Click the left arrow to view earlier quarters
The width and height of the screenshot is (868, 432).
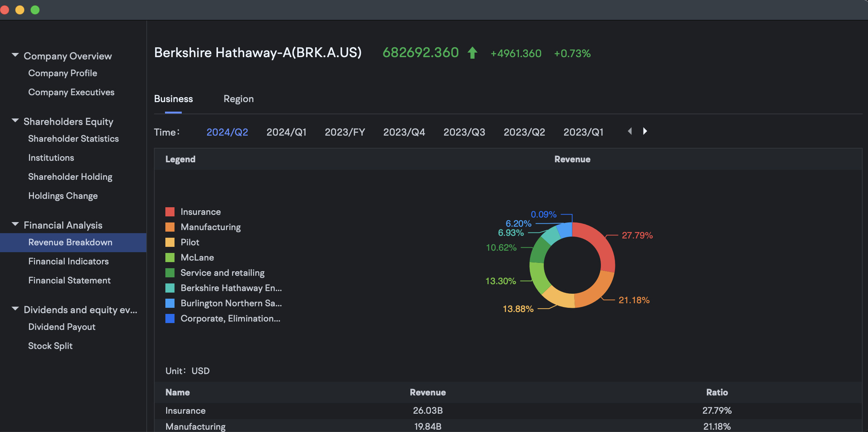coord(629,131)
